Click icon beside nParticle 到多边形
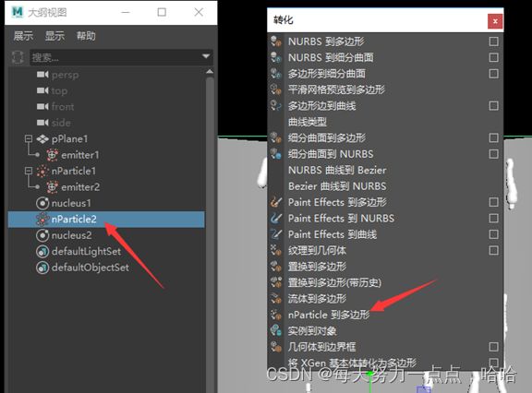 point(276,315)
